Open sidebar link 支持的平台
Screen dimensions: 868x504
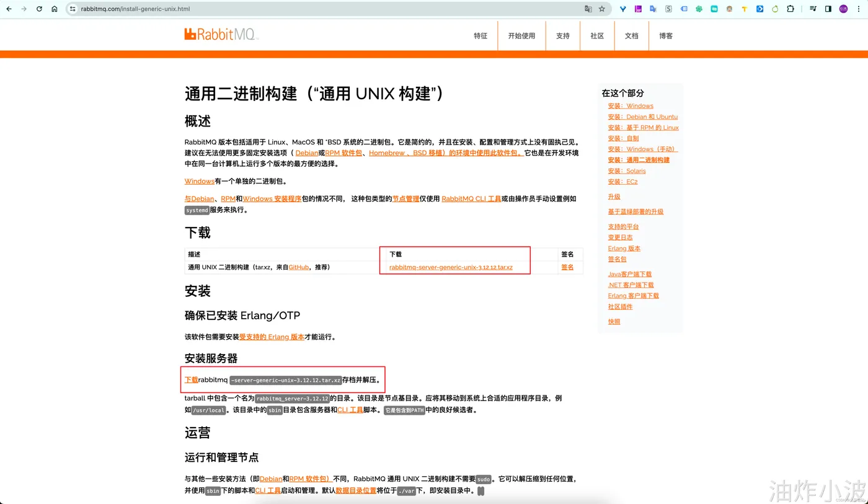click(623, 227)
